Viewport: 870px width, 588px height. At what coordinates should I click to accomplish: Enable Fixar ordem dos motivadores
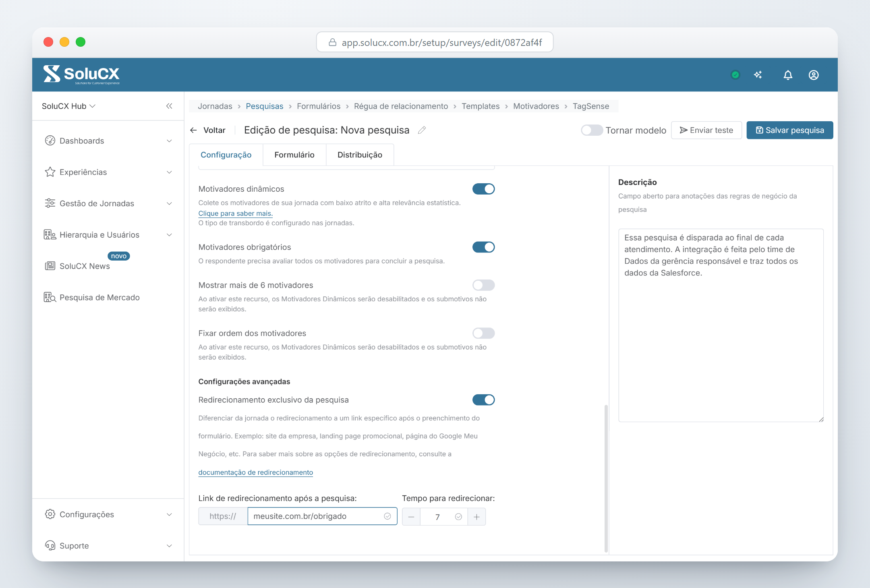tap(483, 333)
